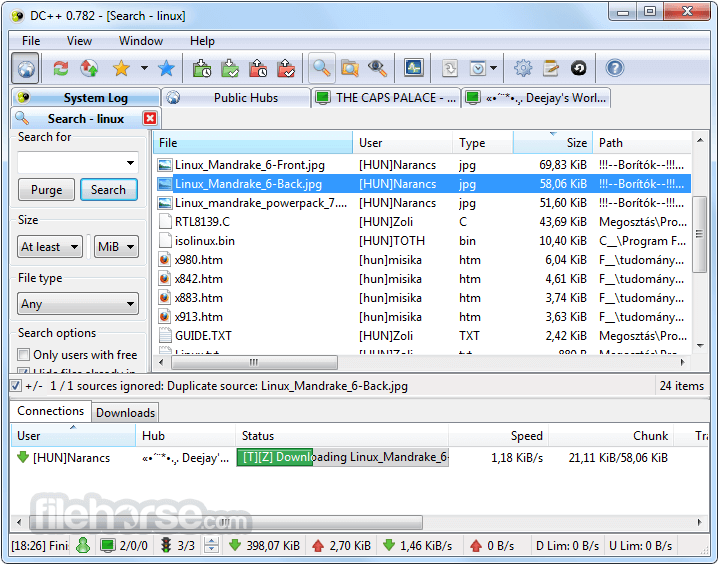Switch to THE CAPS PALACE hub tab
The height and width of the screenshot is (565, 719).
tap(386, 98)
